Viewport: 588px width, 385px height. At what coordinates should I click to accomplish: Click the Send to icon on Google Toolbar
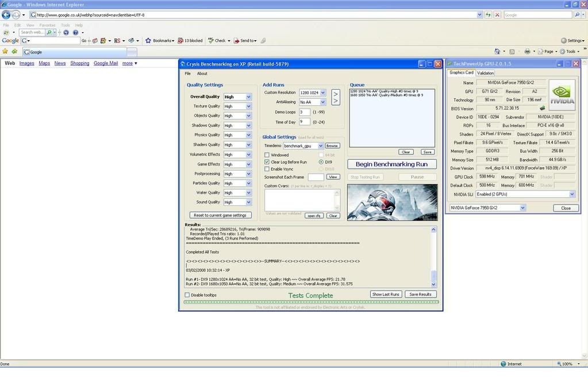[236, 40]
